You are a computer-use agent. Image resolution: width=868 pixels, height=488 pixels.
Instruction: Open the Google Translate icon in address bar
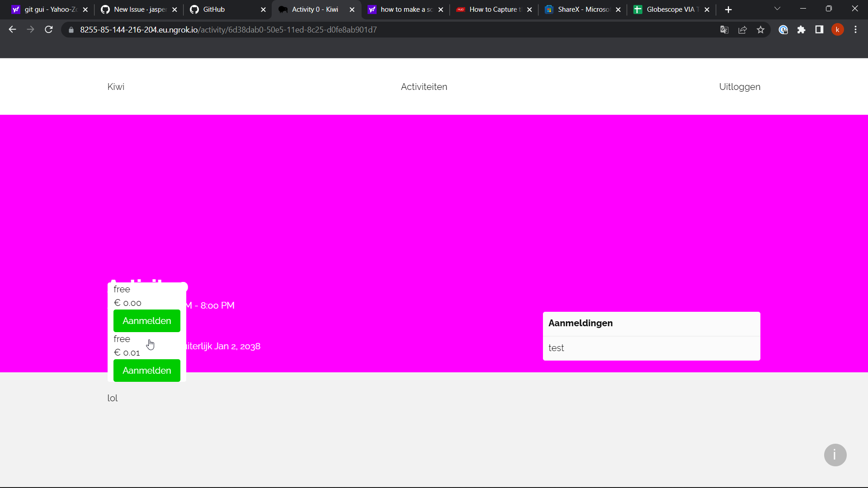[x=724, y=29]
